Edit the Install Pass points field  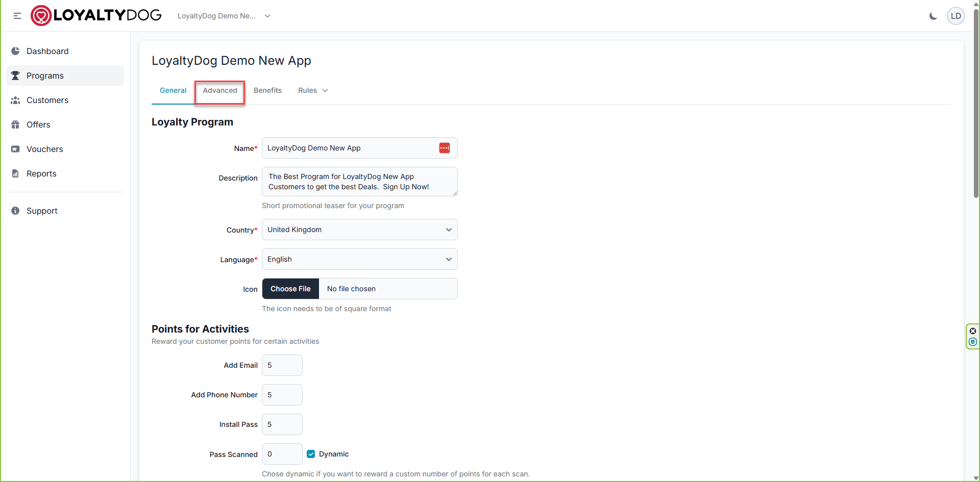tap(282, 424)
